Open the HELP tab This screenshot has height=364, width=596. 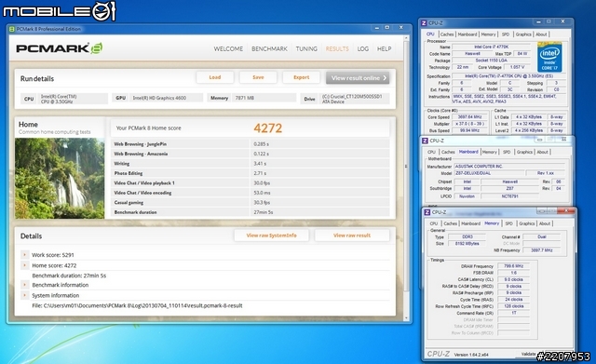[384, 49]
